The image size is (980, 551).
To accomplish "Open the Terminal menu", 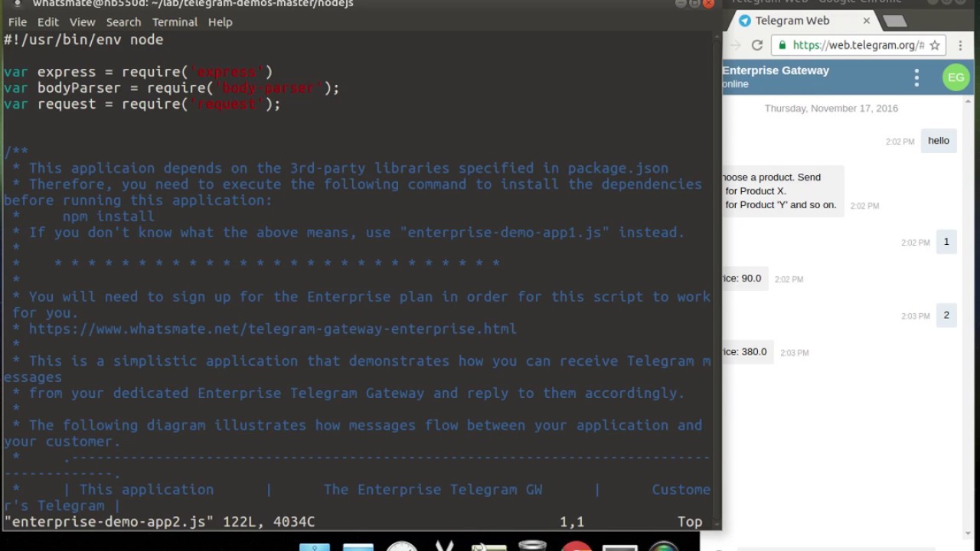I will click(x=175, y=22).
